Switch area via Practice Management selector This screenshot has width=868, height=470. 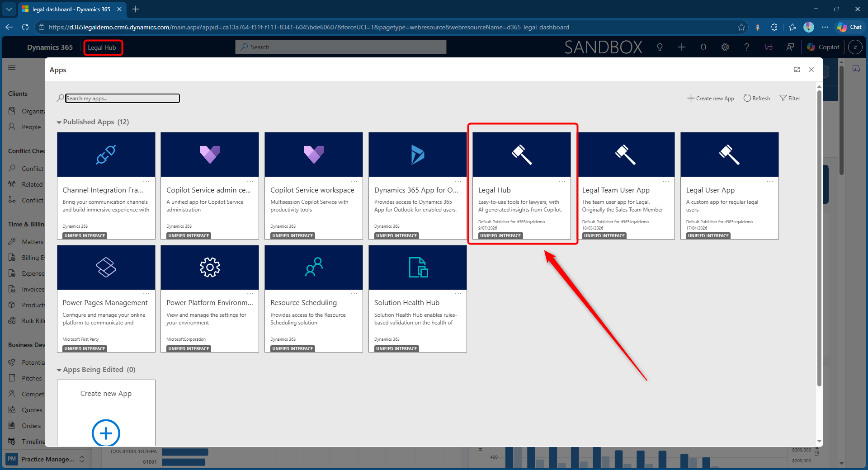47,459
